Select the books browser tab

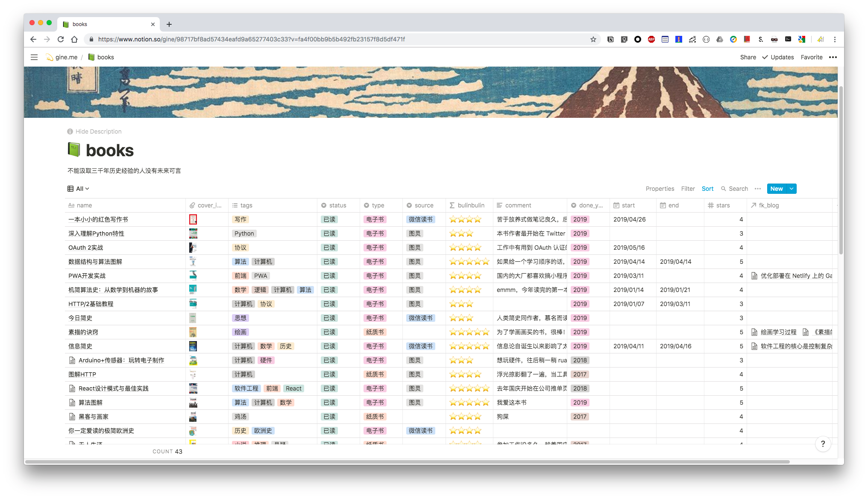tap(108, 24)
